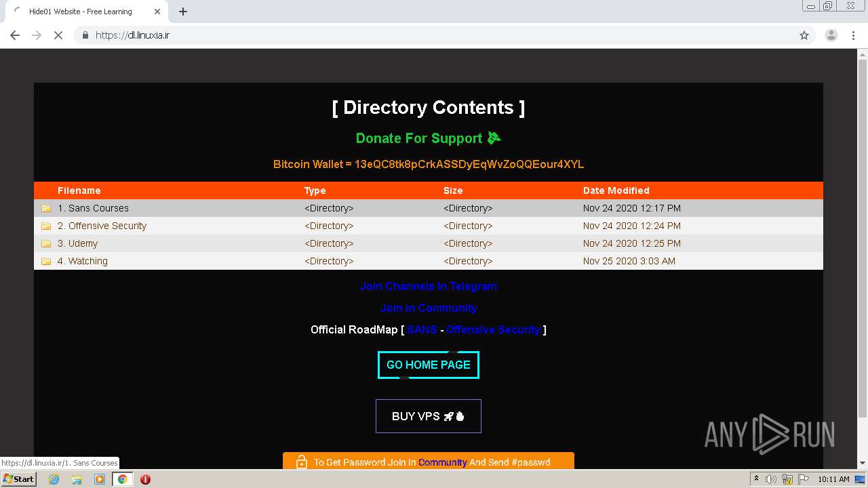Click date Nov 24 2020 12:25 PM
This screenshot has height=488, width=868.
pos(631,243)
